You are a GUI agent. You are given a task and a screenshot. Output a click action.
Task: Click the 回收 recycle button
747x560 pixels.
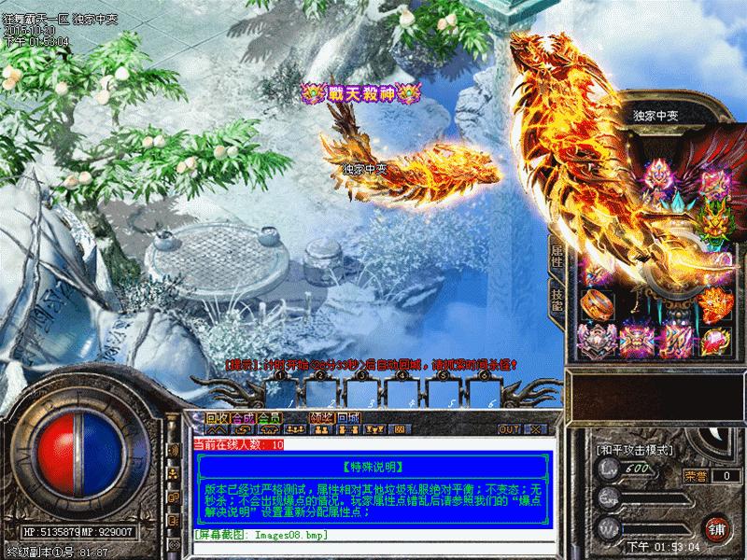(x=217, y=418)
